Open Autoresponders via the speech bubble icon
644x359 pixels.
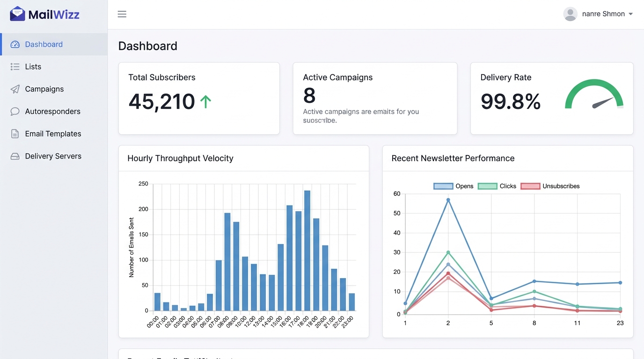(15, 112)
